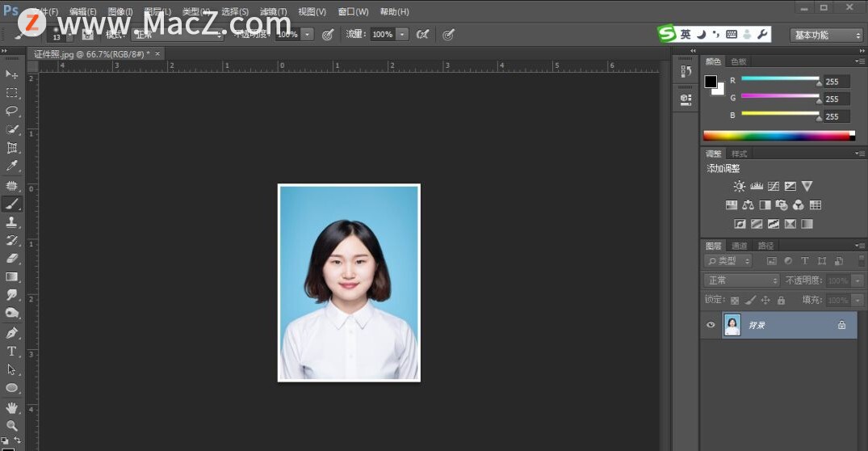This screenshot has height=451, width=868.
Task: Open the 类型 layer filter dropdown
Action: click(x=728, y=261)
